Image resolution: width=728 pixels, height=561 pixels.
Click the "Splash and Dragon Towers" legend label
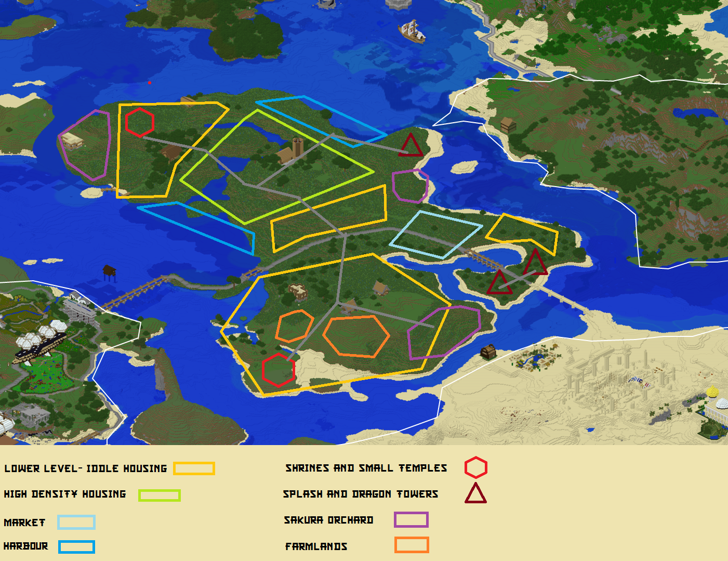pyautogui.click(x=360, y=494)
